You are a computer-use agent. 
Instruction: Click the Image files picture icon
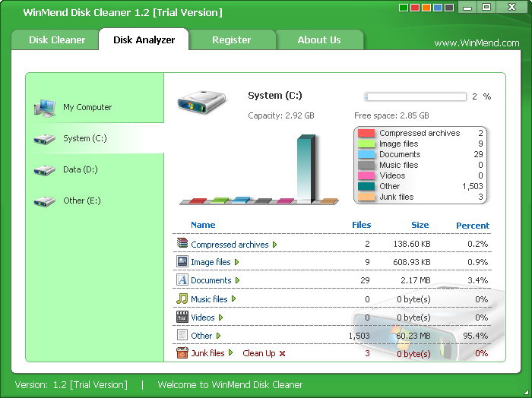pyautogui.click(x=182, y=261)
